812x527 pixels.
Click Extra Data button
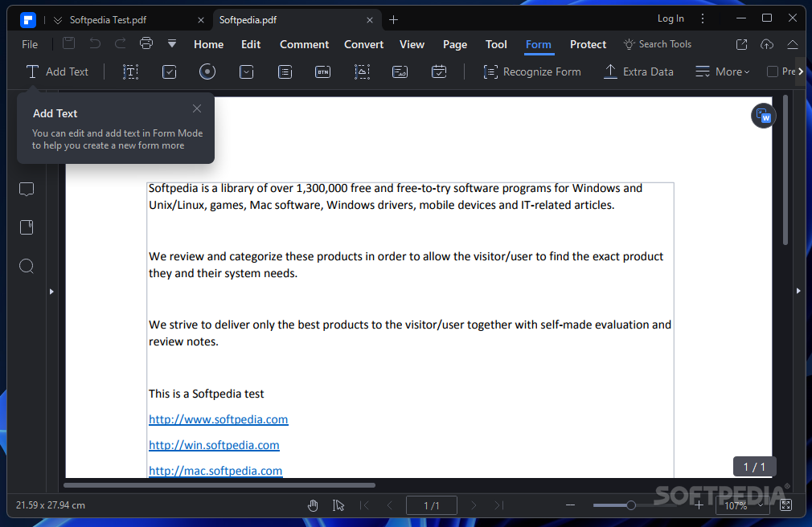(x=638, y=72)
